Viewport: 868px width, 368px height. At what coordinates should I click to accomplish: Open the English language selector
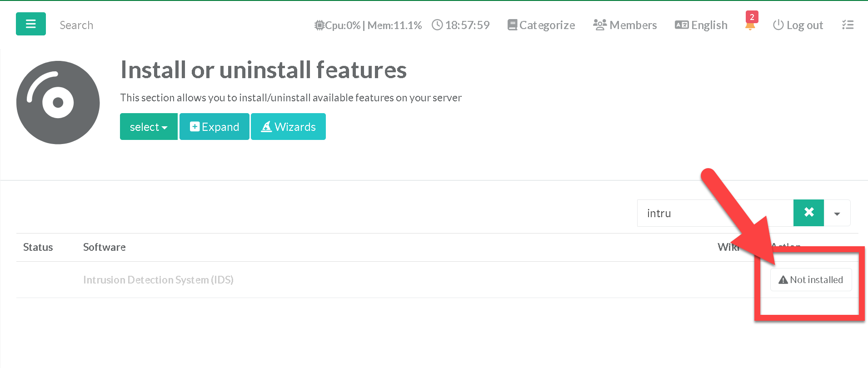coord(701,25)
